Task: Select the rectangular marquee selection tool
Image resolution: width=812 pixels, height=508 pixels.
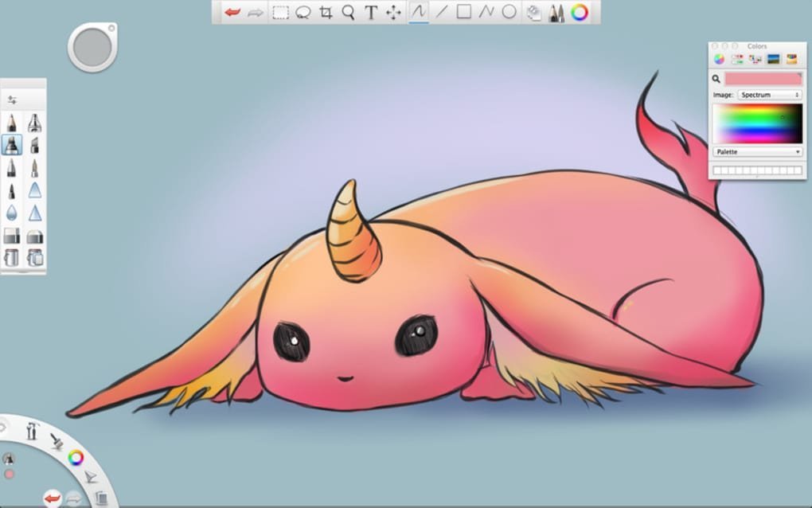Action: (280, 12)
